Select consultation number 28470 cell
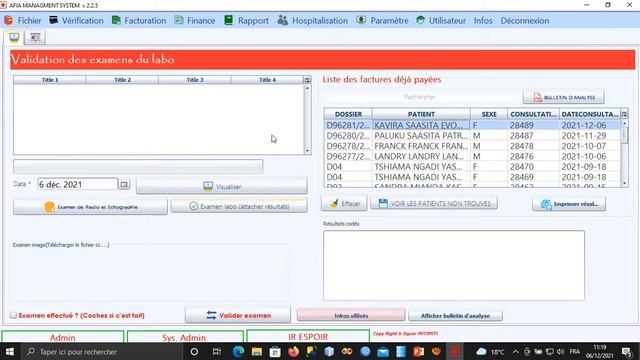Image resolution: width=640 pixels, height=360 pixels. [533, 167]
